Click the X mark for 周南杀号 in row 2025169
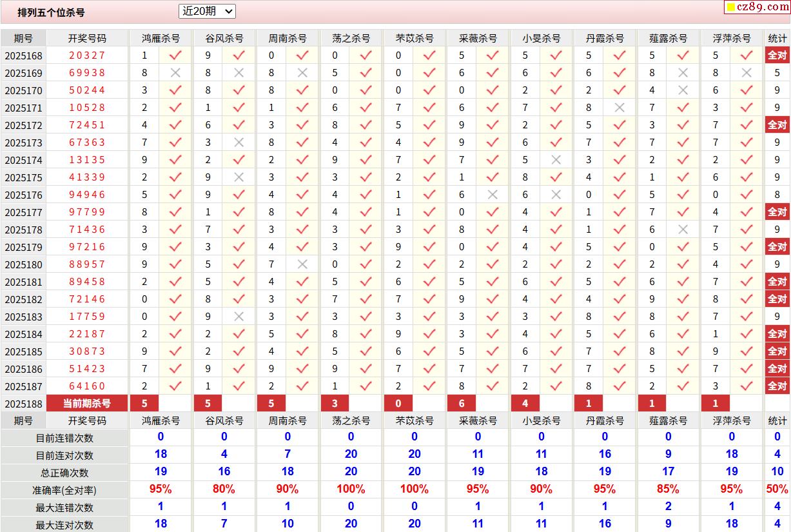Image resolution: width=791 pixels, height=532 pixels. point(302,73)
